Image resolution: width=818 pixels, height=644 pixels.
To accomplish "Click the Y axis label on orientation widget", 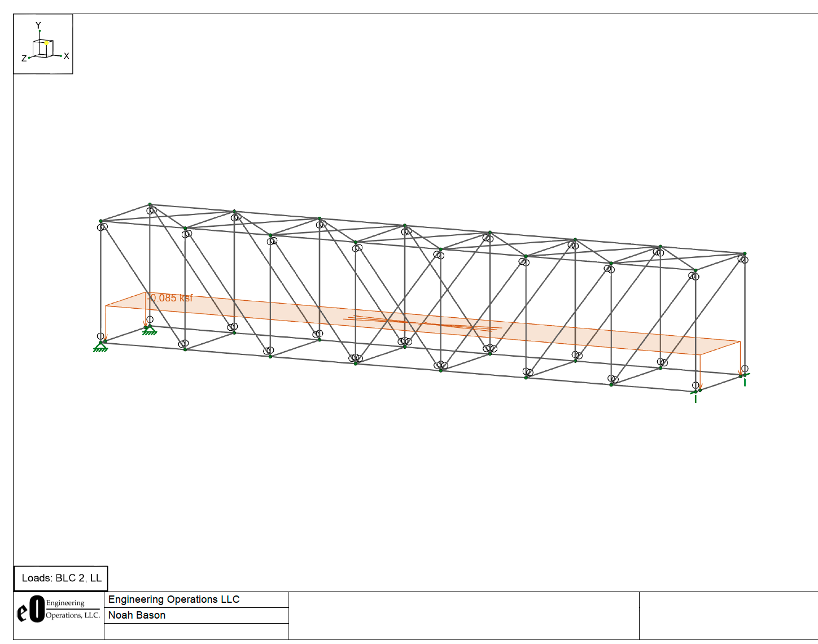I will [x=38, y=25].
